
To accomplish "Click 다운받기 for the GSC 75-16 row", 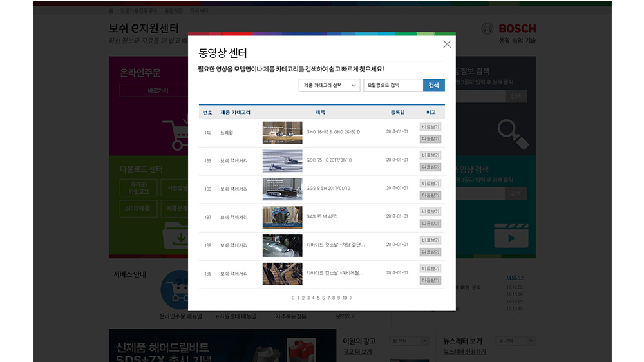I will click(x=430, y=167).
